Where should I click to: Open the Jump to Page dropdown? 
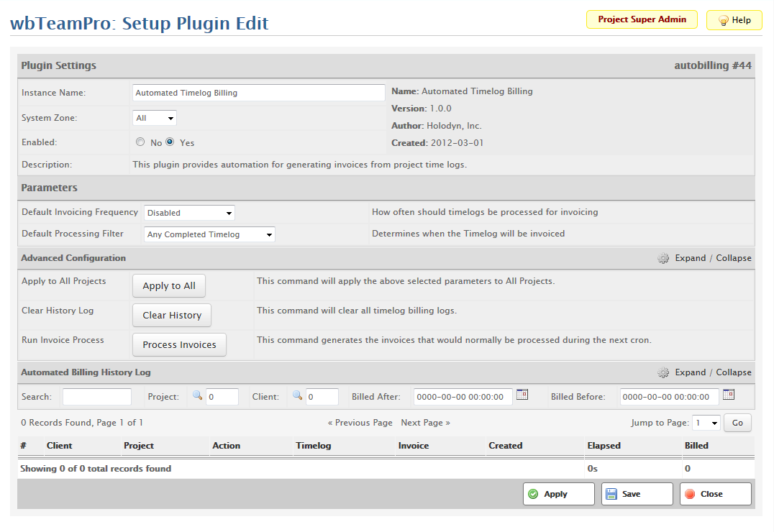pos(705,423)
